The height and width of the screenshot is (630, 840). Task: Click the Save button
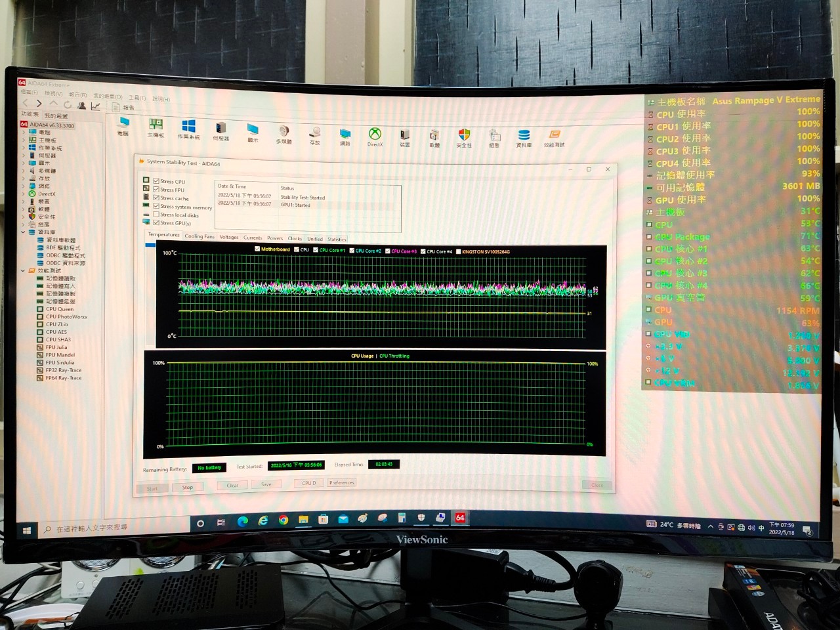pos(266,484)
